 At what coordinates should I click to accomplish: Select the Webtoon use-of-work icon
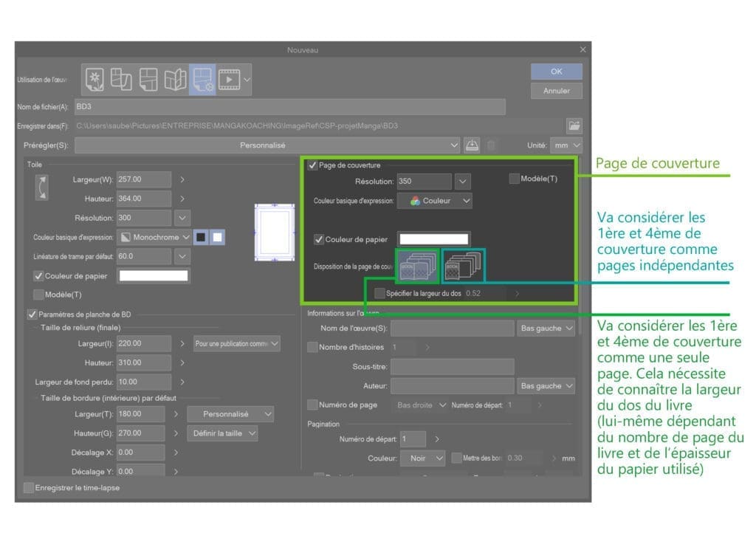coord(121,79)
